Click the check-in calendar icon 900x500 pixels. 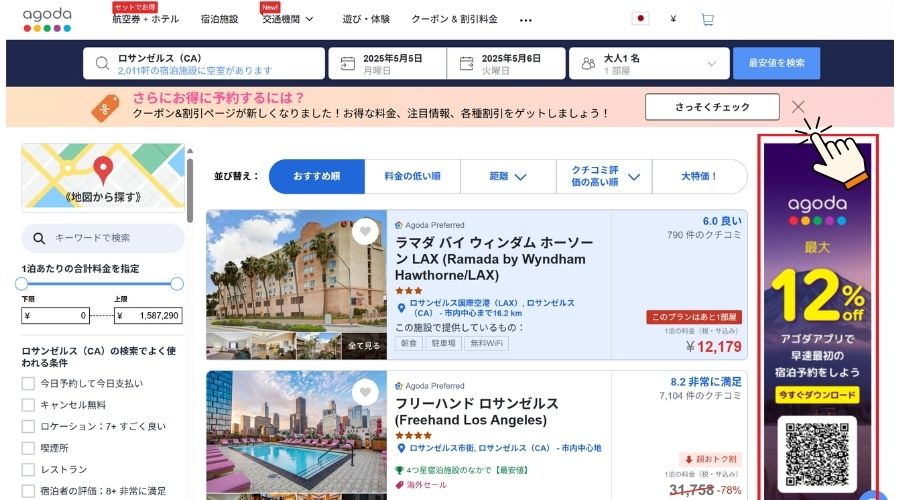tap(347, 63)
